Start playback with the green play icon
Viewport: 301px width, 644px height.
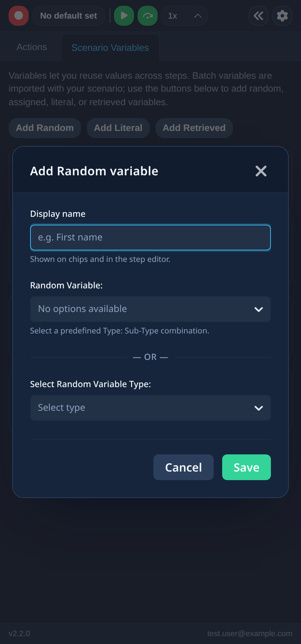[x=124, y=16]
